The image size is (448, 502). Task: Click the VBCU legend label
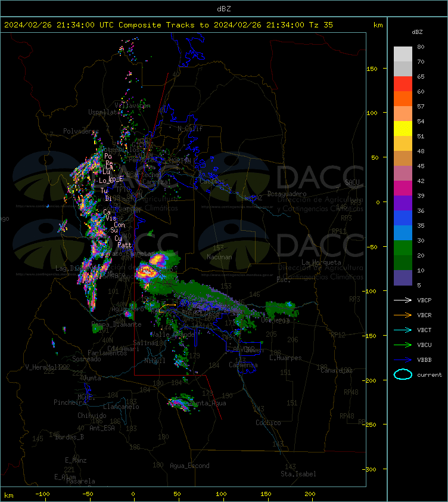pos(424,345)
